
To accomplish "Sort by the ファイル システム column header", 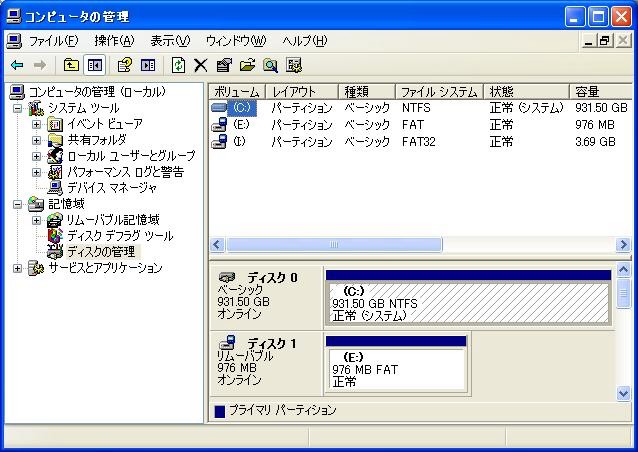I will pyautogui.click(x=439, y=92).
